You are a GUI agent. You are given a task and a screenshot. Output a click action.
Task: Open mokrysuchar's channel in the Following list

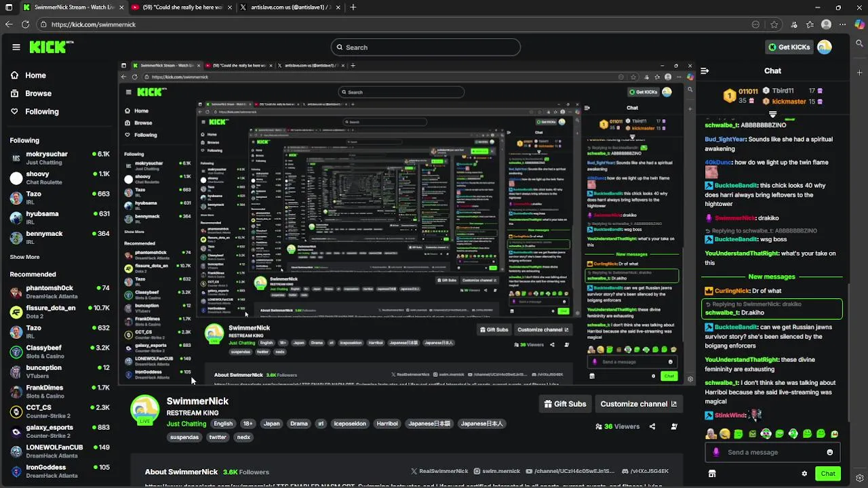[x=60, y=158]
